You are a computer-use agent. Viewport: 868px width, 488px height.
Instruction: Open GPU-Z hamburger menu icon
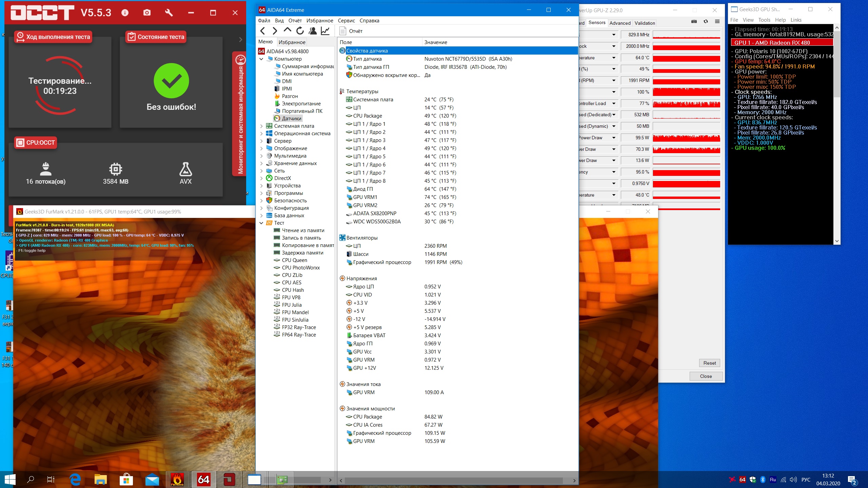coord(717,21)
